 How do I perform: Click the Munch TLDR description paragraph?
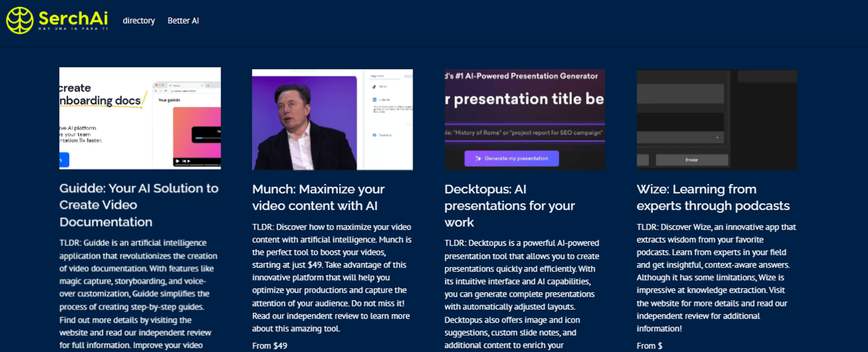click(x=332, y=278)
